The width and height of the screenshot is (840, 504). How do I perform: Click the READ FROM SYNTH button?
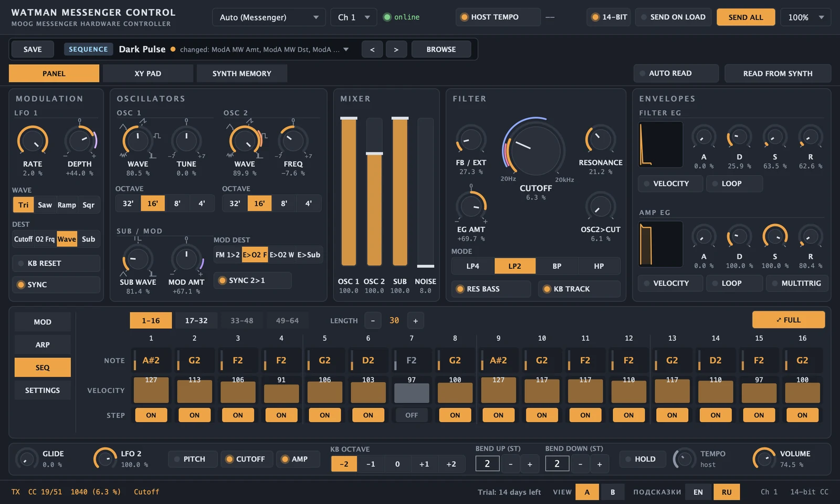click(778, 73)
